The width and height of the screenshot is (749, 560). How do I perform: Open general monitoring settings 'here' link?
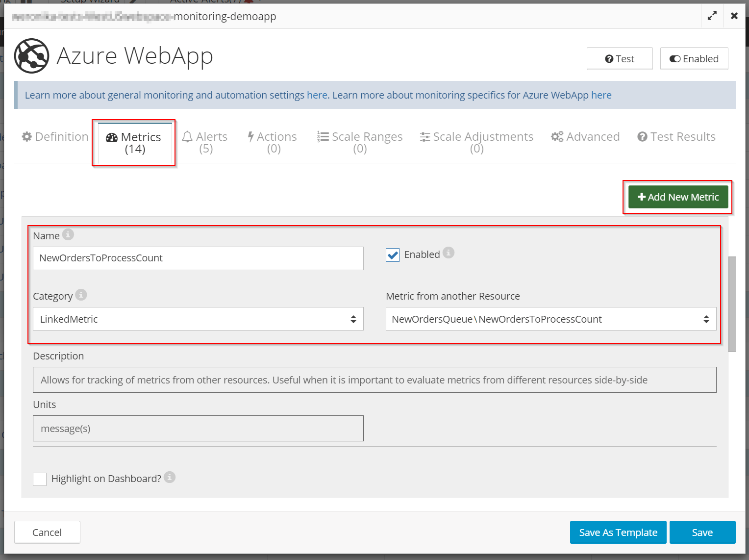click(x=317, y=95)
